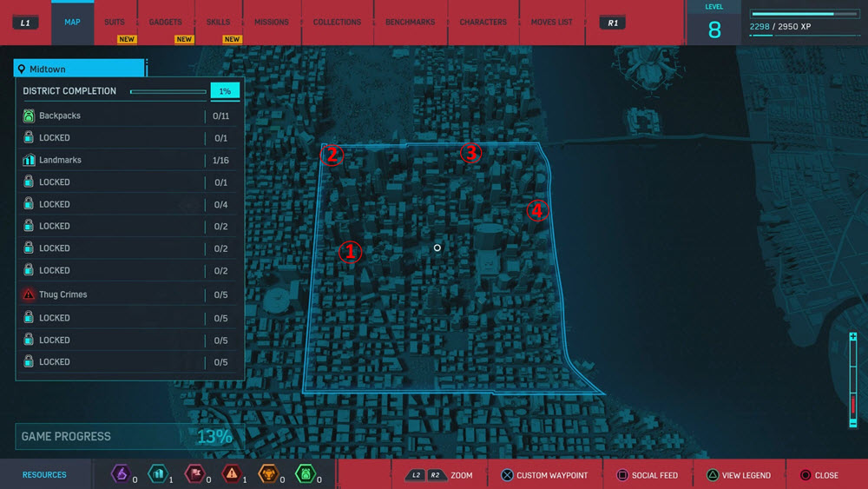Click the player position marker on map
868x489 pixels.
[x=437, y=248]
